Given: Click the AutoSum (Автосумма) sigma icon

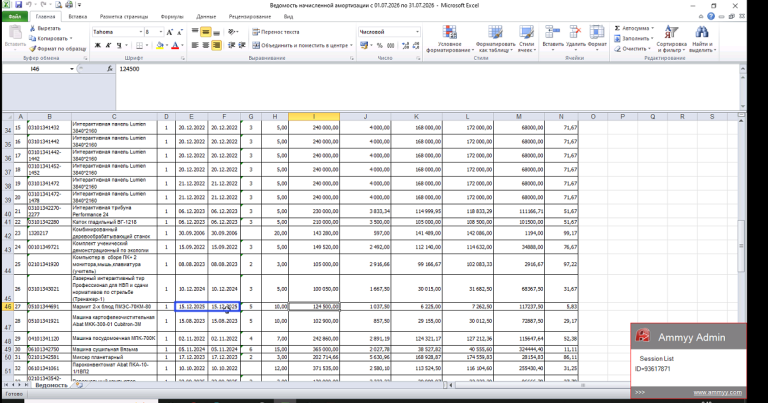Looking at the screenshot, I should pyautogui.click(x=617, y=28).
